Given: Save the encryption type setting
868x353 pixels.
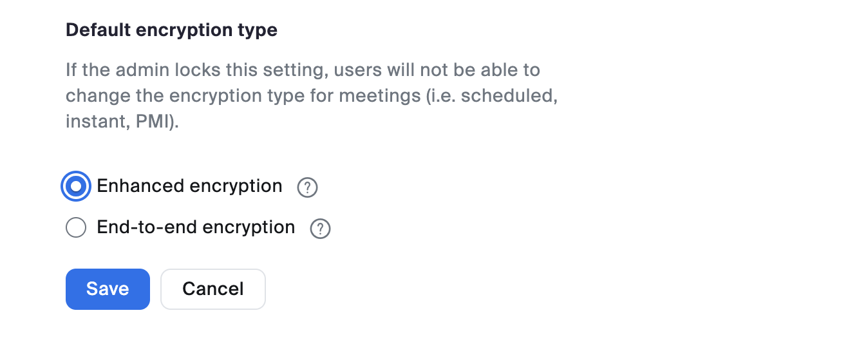Looking at the screenshot, I should (108, 289).
